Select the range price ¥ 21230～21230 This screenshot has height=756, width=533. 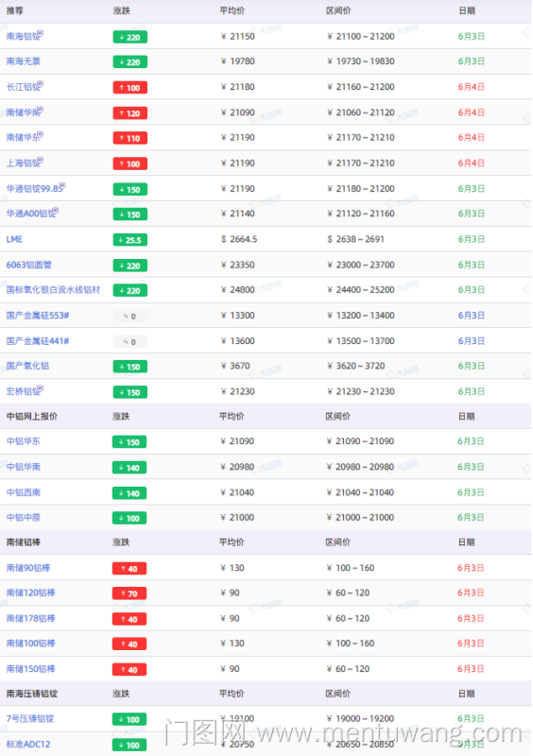coord(361,391)
